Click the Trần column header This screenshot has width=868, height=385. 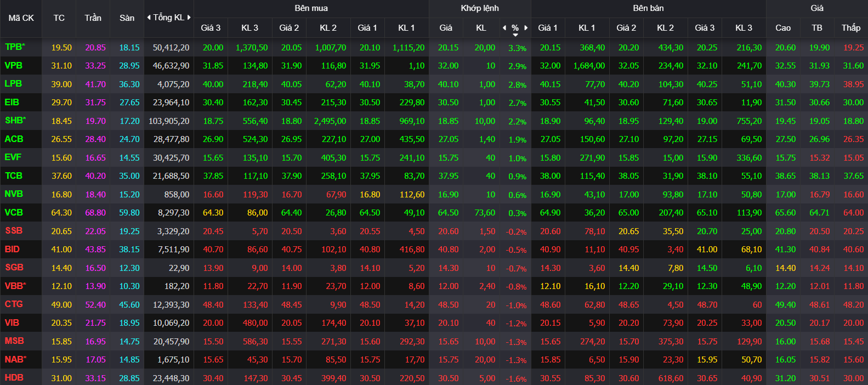pyautogui.click(x=93, y=18)
